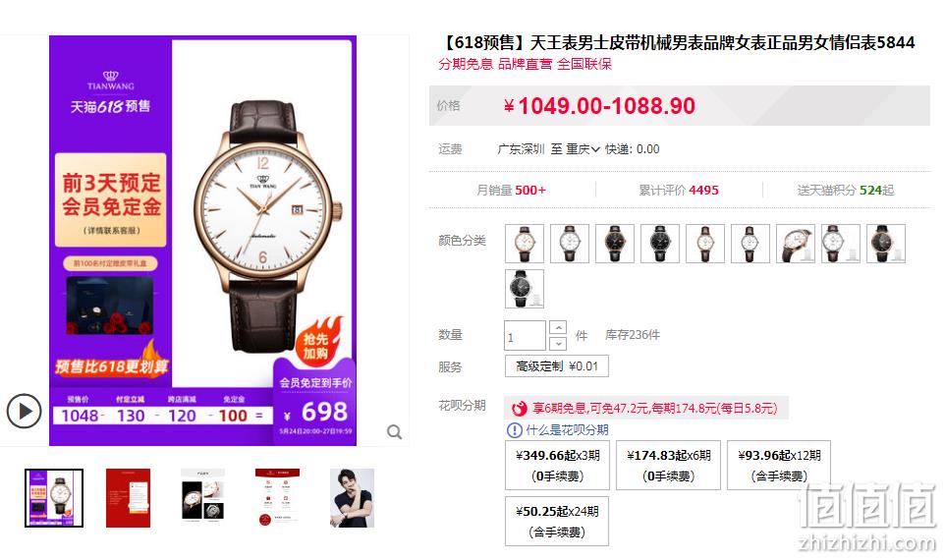Click the info icon beside 什么是花呗分期
Viewport: 945px width, 560px height.
(514, 429)
